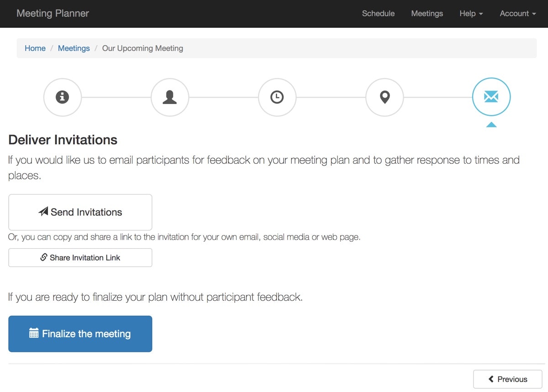This screenshot has width=548, height=392.
Task: Go back using the Previous button
Action: [507, 379]
